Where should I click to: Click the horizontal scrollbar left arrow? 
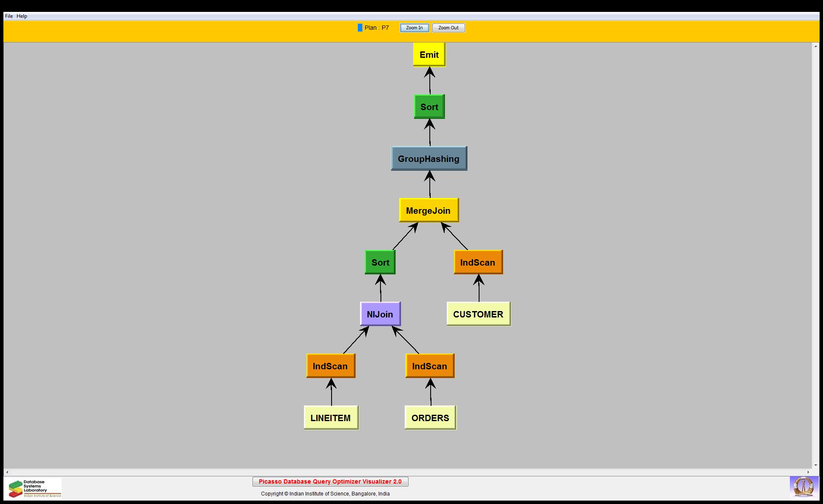[x=7, y=472]
